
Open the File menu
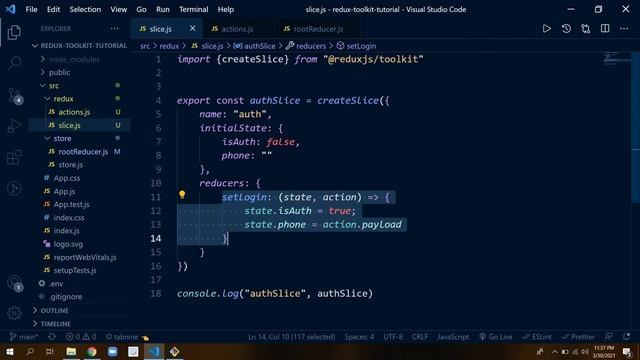(31, 9)
